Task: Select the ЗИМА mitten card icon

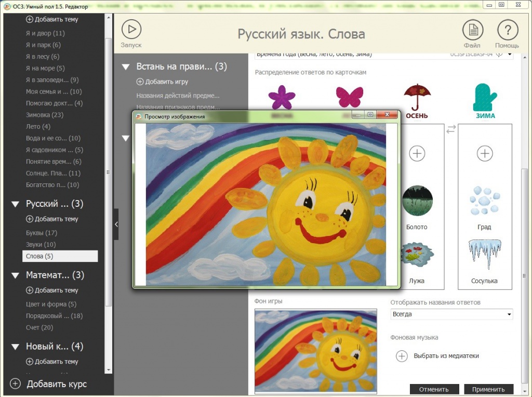Action: (x=485, y=97)
